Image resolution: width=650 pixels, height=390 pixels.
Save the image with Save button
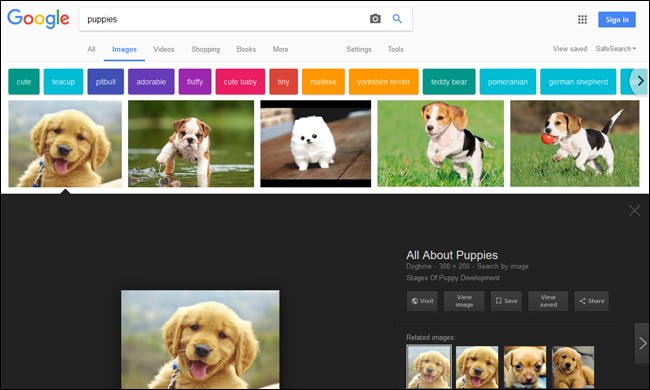tap(506, 301)
